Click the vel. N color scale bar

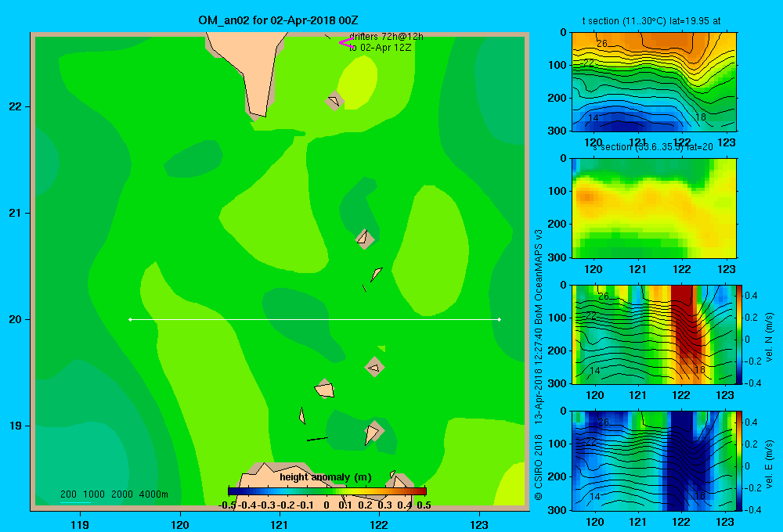coord(739,334)
